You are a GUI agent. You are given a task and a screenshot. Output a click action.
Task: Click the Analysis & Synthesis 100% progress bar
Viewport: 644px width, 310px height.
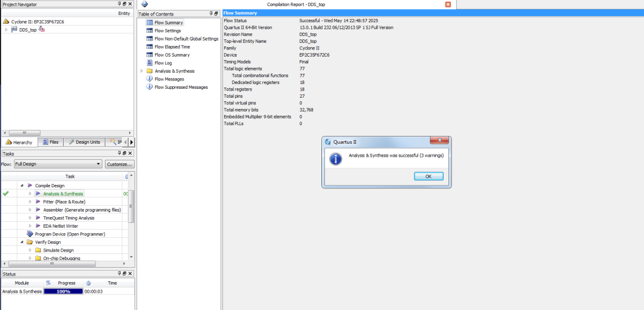click(x=63, y=292)
